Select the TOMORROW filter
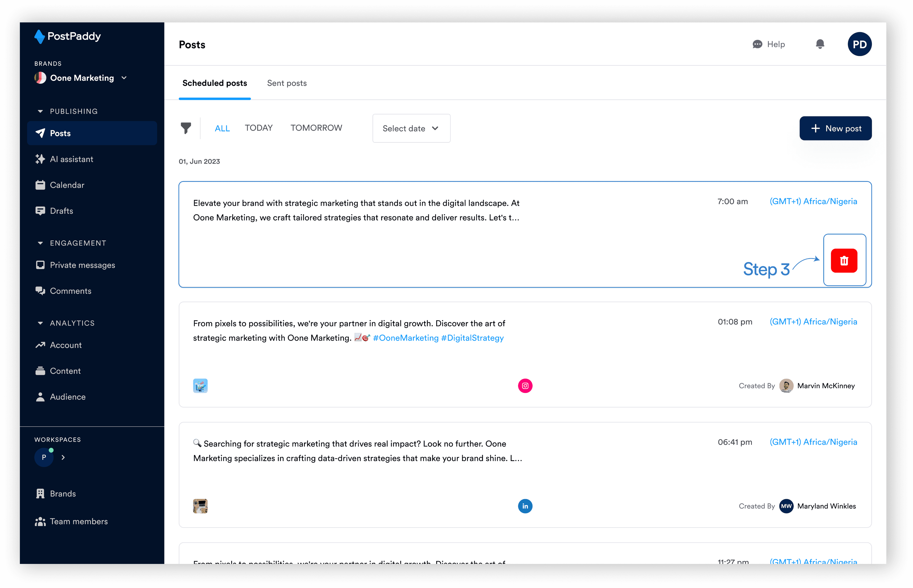This screenshot has height=588, width=913. click(x=316, y=128)
